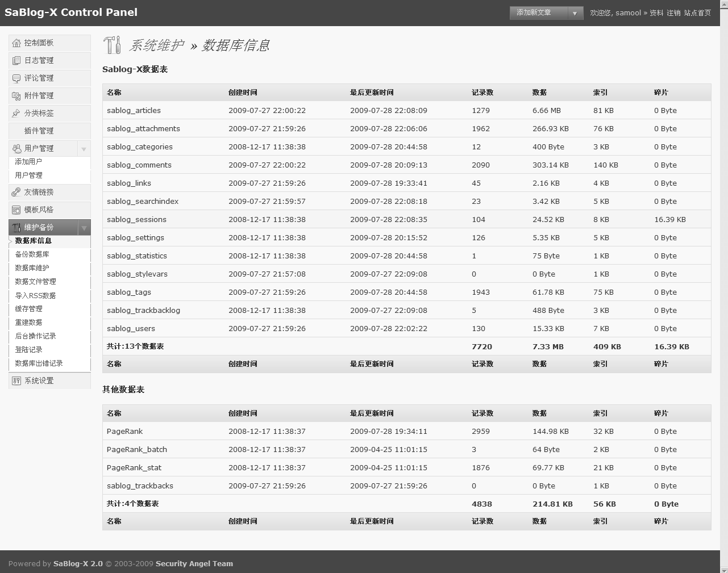The image size is (728, 573).
Task: Open the 添加新文章 dropdown arrow
Action: click(575, 13)
